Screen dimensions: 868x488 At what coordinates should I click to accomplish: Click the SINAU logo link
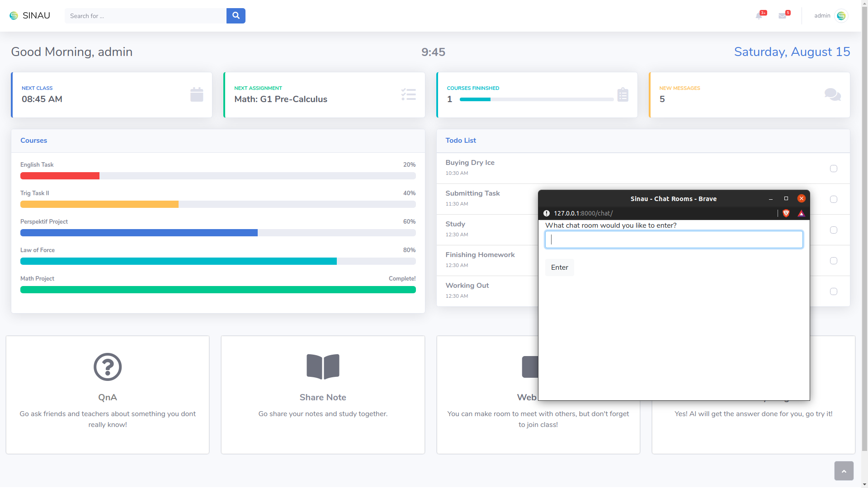coord(30,16)
